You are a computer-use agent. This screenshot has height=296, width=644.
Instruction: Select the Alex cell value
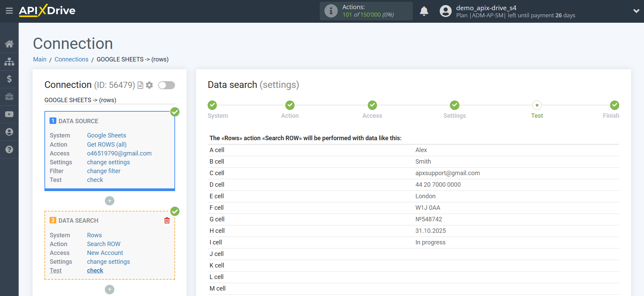[x=421, y=150]
